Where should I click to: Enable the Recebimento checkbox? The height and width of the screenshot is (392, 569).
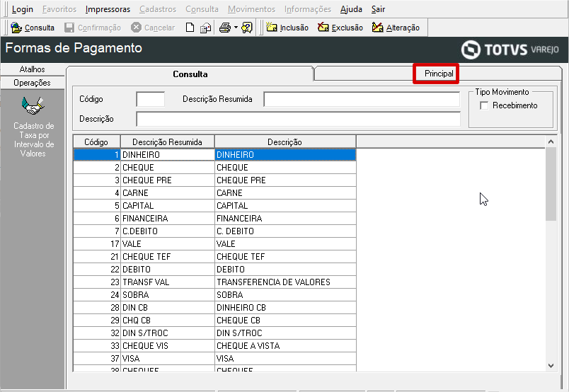coord(484,105)
